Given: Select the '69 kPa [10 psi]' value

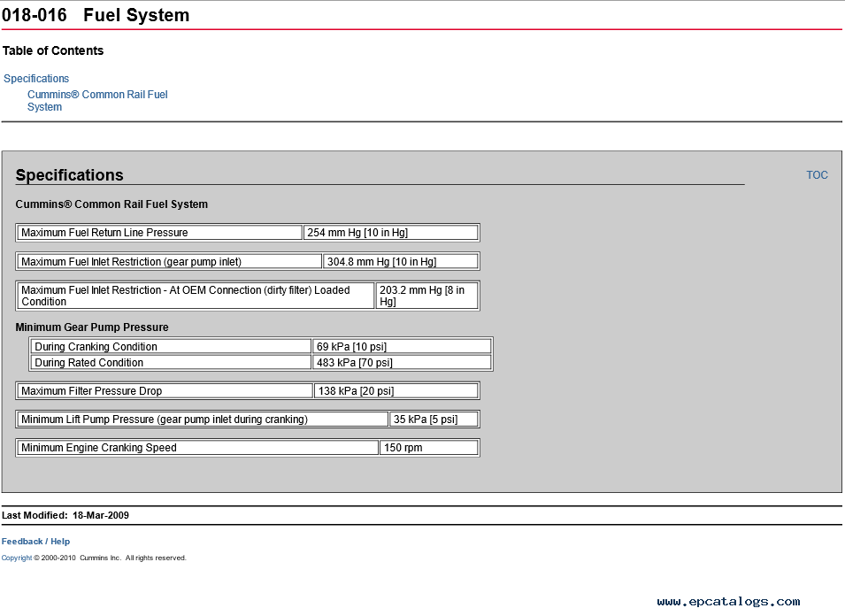Looking at the screenshot, I should (x=402, y=347).
